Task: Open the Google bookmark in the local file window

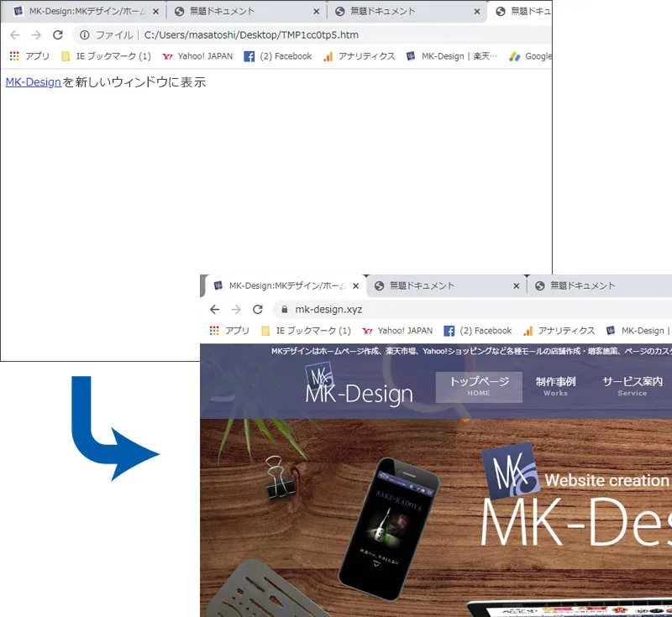Action: click(x=532, y=56)
